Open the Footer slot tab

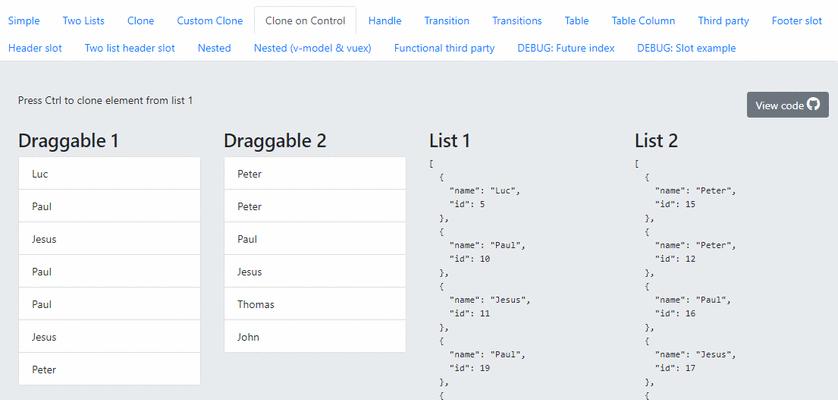(796, 21)
